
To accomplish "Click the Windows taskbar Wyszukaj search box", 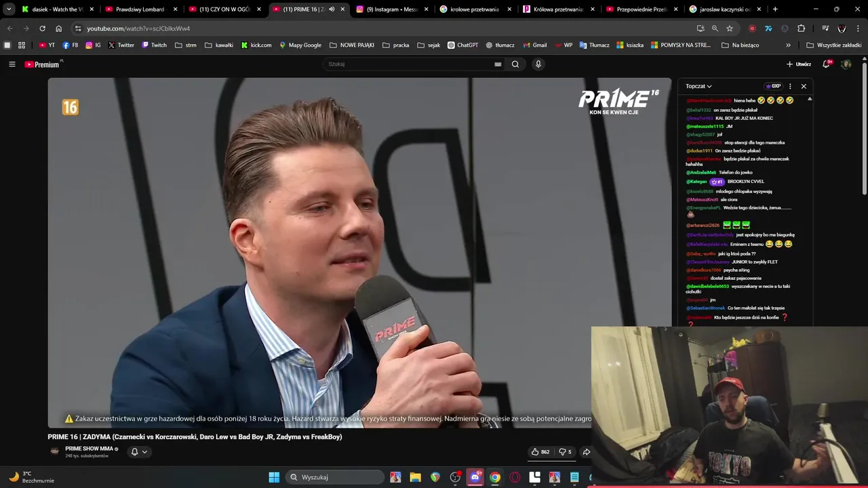I will pos(334,477).
